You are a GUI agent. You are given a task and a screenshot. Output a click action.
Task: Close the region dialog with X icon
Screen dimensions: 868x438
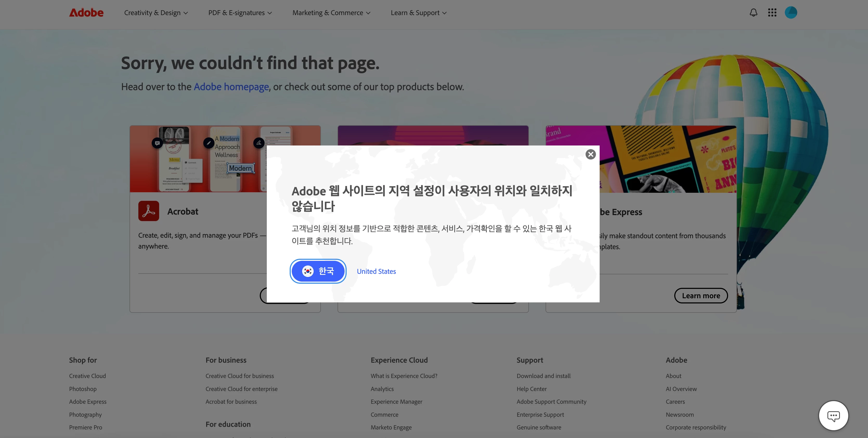point(590,155)
